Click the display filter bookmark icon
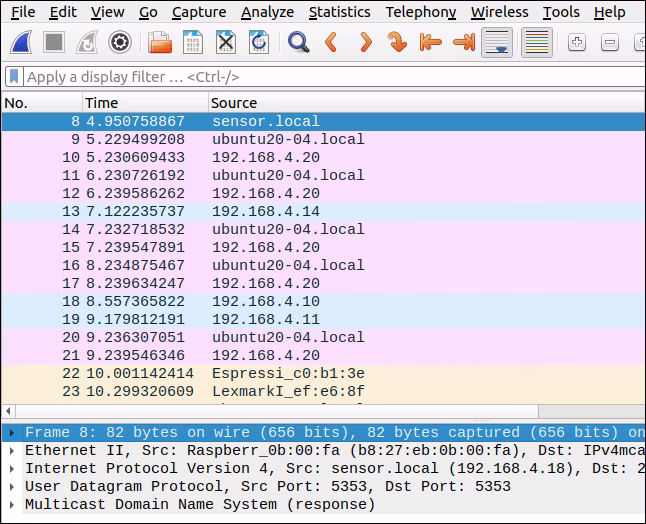This screenshot has height=524, width=646. click(14, 77)
